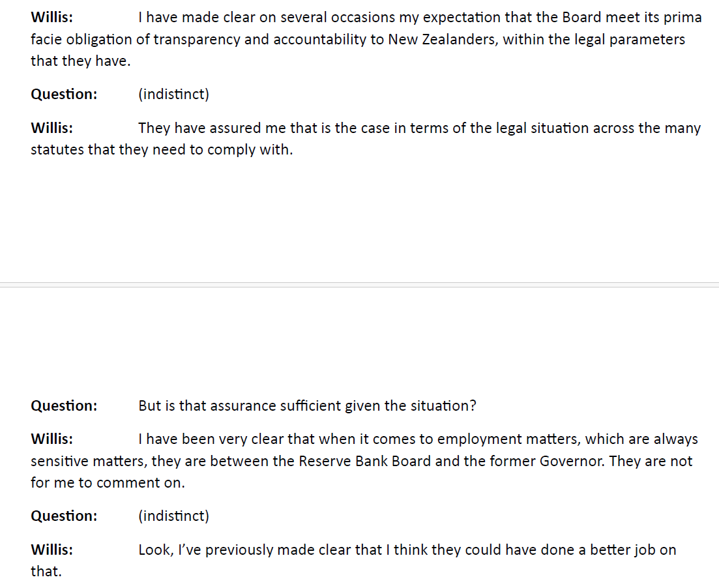This screenshot has width=719, height=588.
Task: Click "Question:" label above the page break
Action: 64,94
